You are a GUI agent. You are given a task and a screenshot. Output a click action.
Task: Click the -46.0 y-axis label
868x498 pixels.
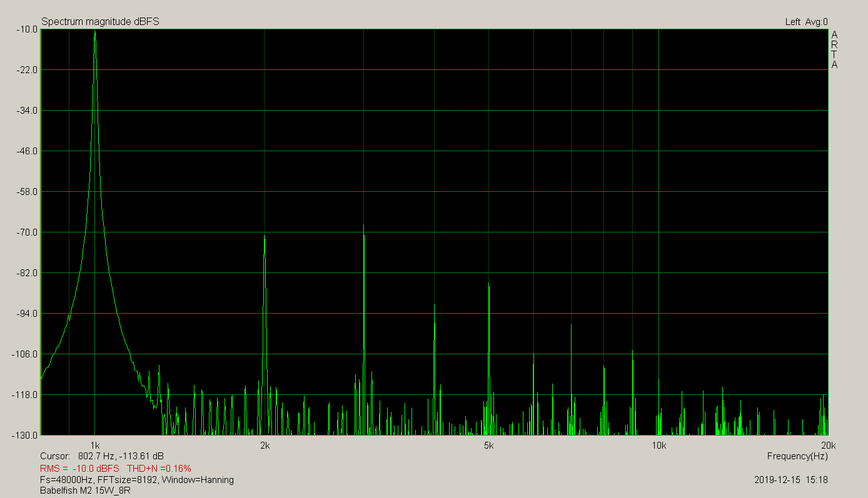point(26,151)
